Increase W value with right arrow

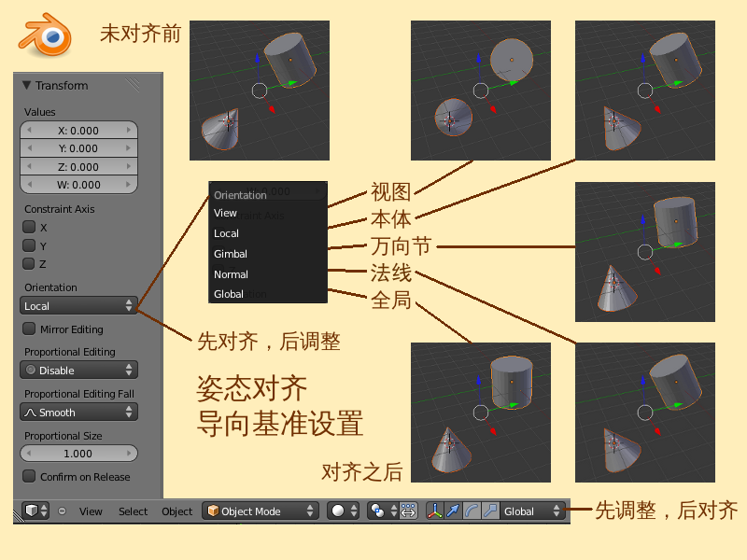(128, 185)
